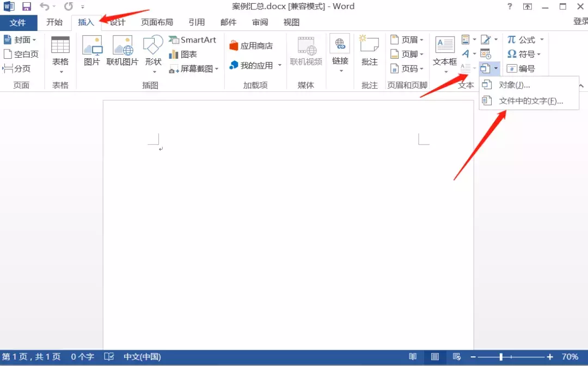Switch to the 视图 tab
The width and height of the screenshot is (588, 366).
click(x=291, y=22)
